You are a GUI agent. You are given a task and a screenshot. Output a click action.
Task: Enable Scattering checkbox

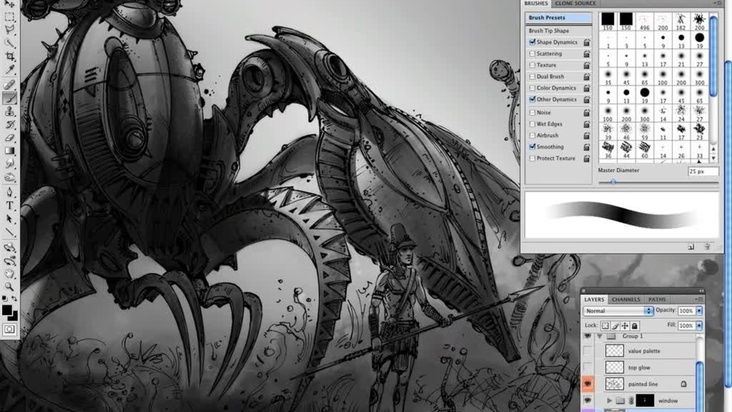coord(532,54)
